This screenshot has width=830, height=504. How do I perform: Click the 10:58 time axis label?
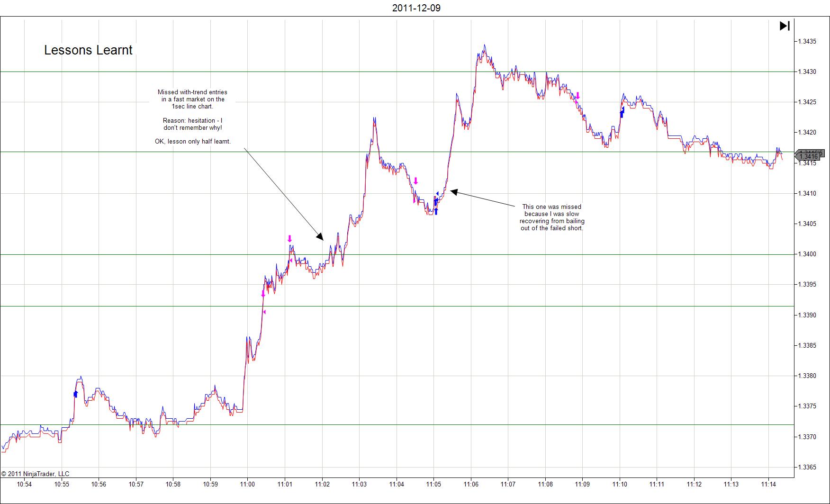coord(173,485)
